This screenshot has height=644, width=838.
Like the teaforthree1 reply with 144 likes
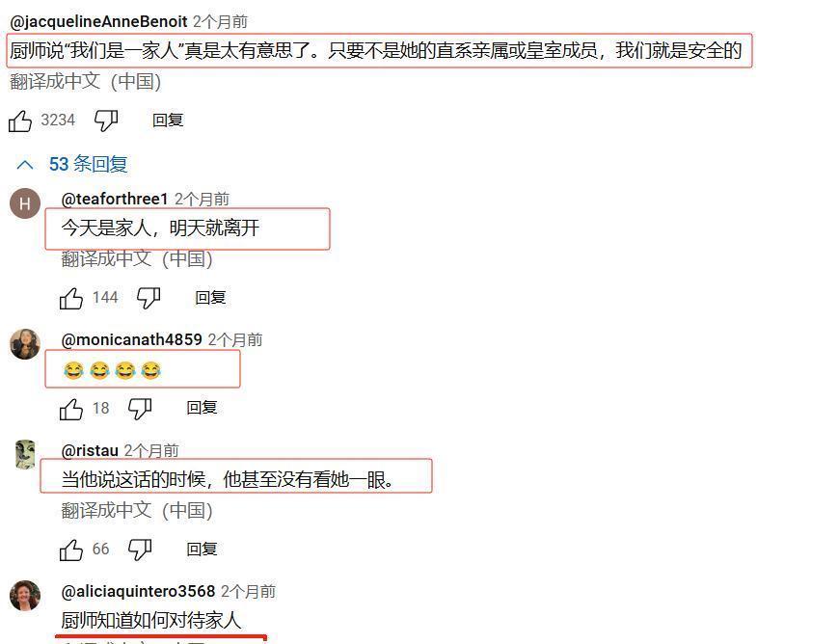point(71,298)
